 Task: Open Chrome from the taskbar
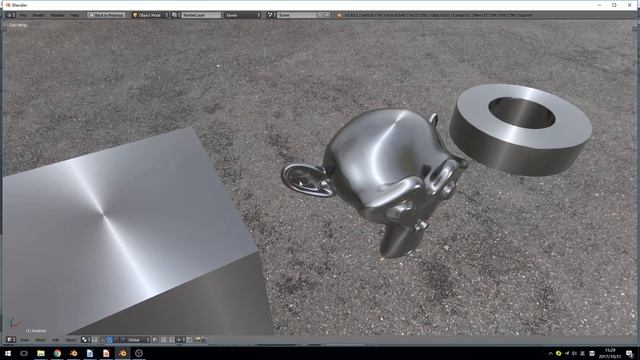click(57, 353)
